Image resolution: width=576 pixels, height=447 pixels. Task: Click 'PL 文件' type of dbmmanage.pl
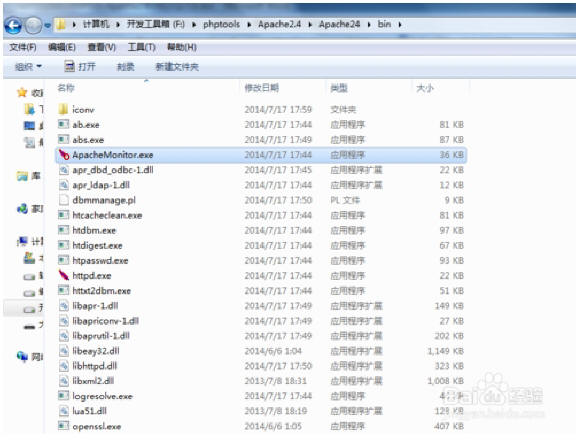point(345,200)
